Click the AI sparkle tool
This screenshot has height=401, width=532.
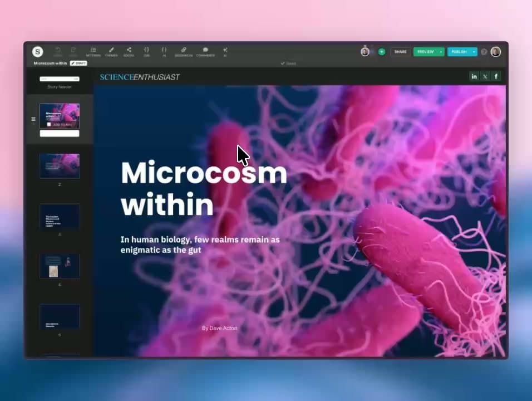tap(225, 51)
